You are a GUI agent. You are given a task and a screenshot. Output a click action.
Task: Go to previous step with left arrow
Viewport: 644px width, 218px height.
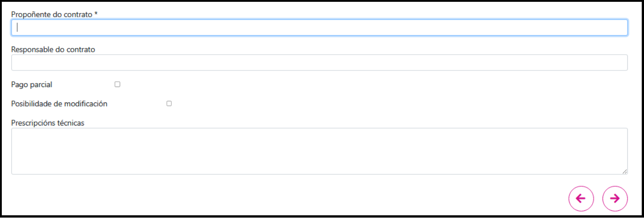581,199
